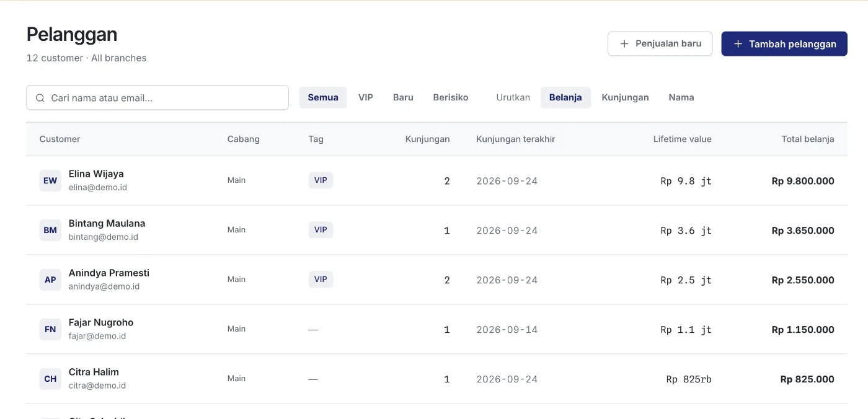868x419 pixels.
Task: Click lifetime value Rp 3.6 jt
Action: coord(686,231)
